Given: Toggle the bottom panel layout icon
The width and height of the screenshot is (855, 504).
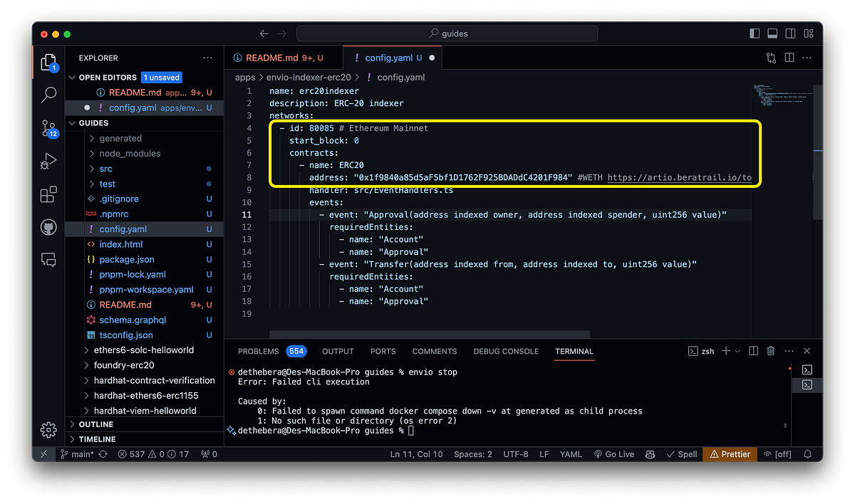Looking at the screenshot, I should [772, 33].
